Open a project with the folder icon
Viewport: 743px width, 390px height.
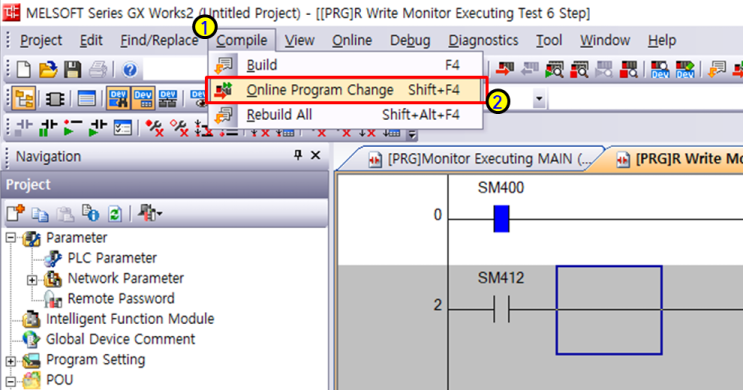[x=48, y=70]
